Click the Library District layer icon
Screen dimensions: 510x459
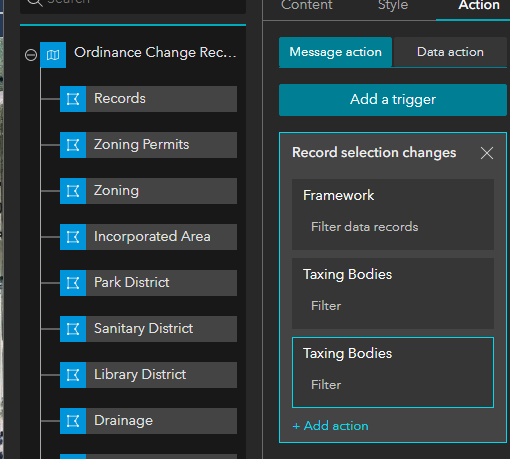coord(73,375)
